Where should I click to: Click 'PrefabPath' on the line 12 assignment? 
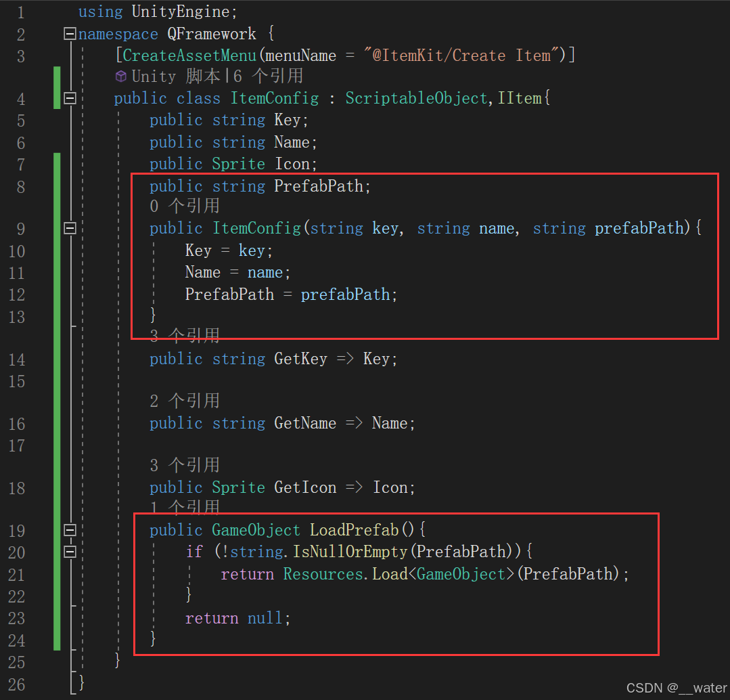(229, 294)
